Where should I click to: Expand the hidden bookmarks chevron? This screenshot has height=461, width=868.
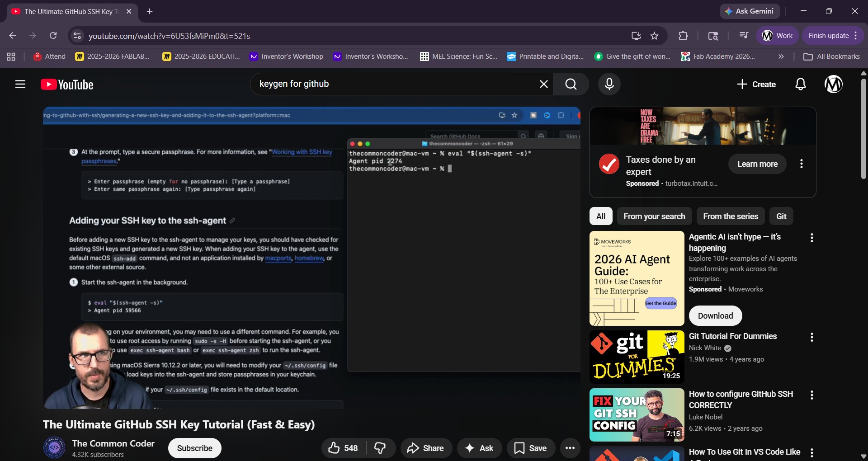[x=780, y=56]
